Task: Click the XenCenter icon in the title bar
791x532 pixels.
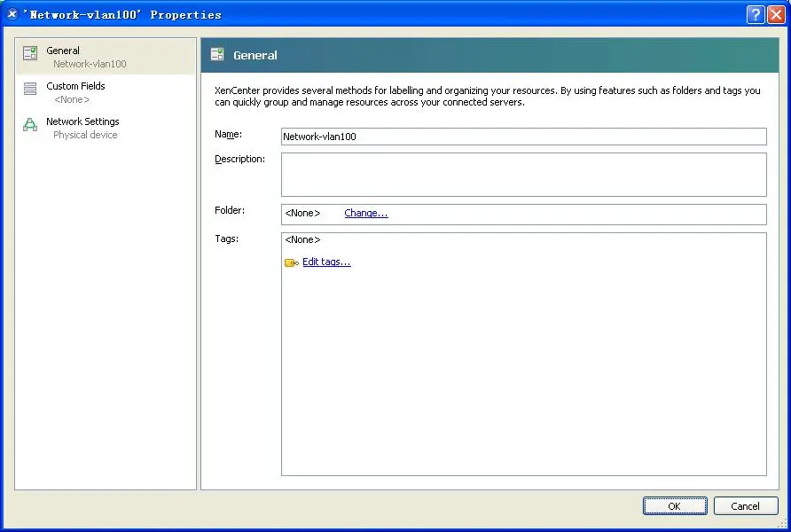Action: point(12,14)
